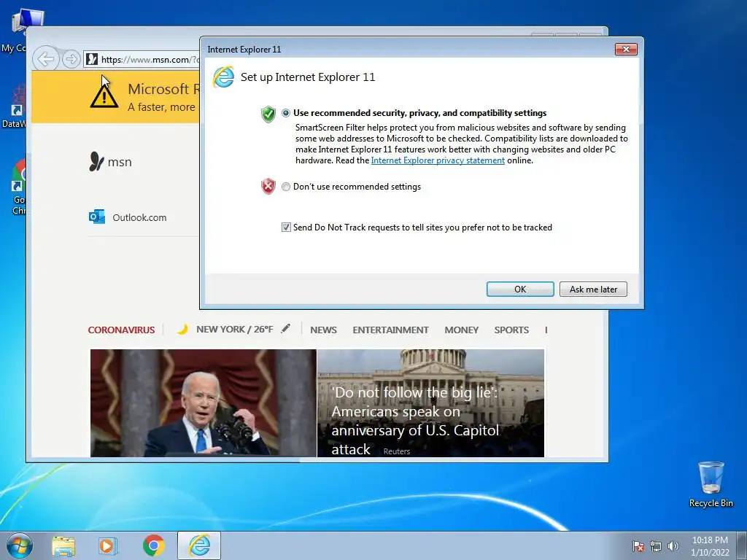
Task: Open the NEWS tab on MSN
Action: (323, 330)
